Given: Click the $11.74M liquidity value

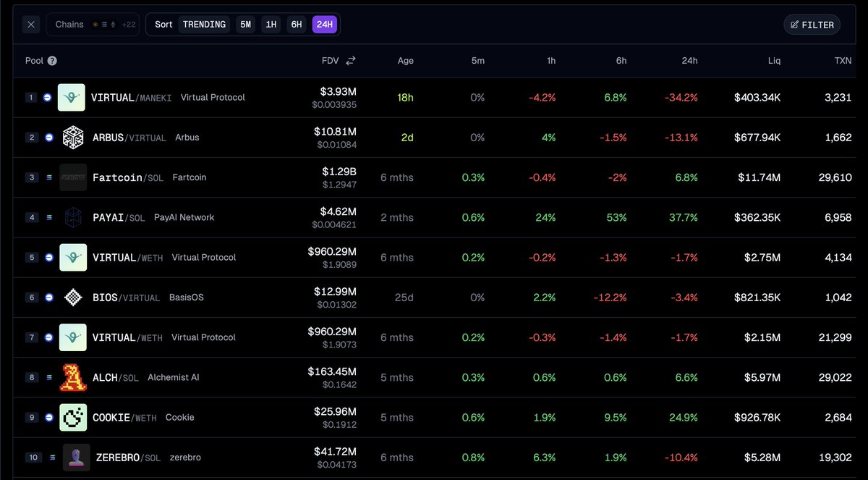Looking at the screenshot, I should point(759,177).
